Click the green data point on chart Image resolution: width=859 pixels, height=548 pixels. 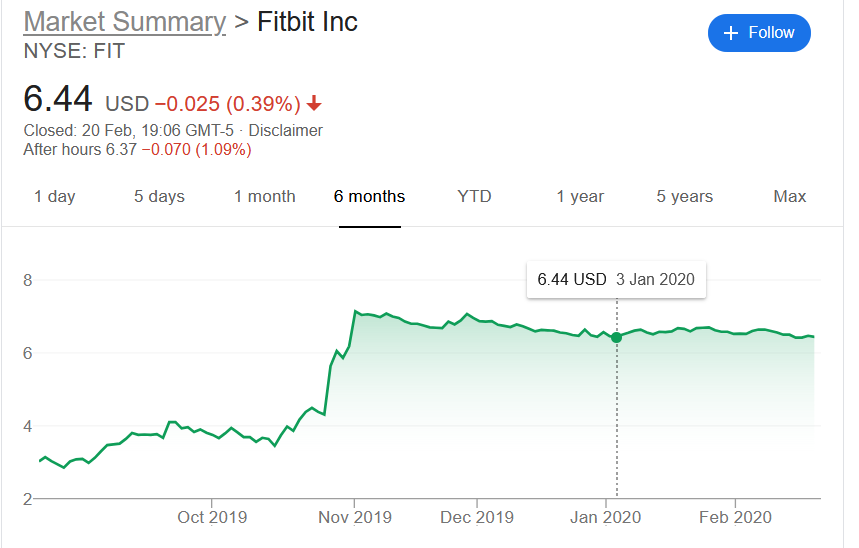[x=616, y=337]
